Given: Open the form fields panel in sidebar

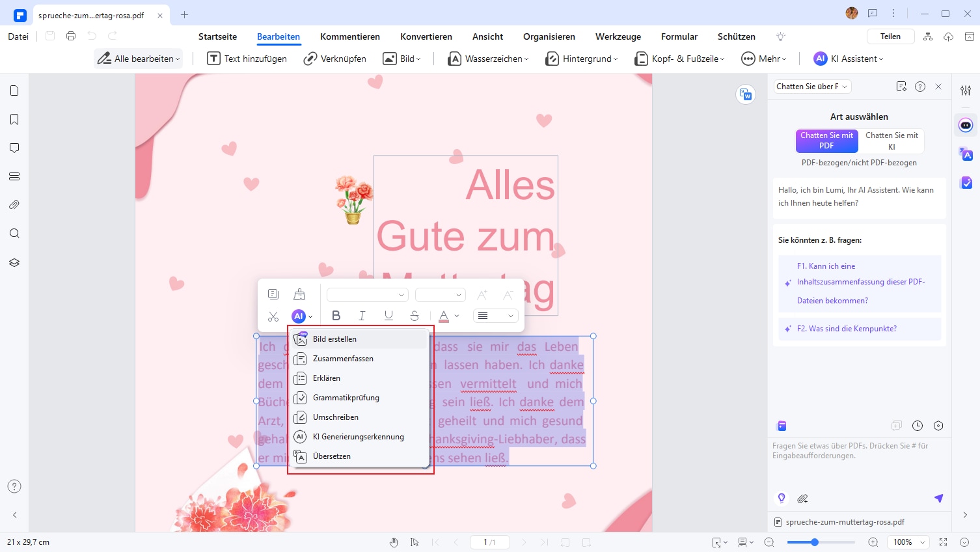Looking at the screenshot, I should (x=14, y=176).
